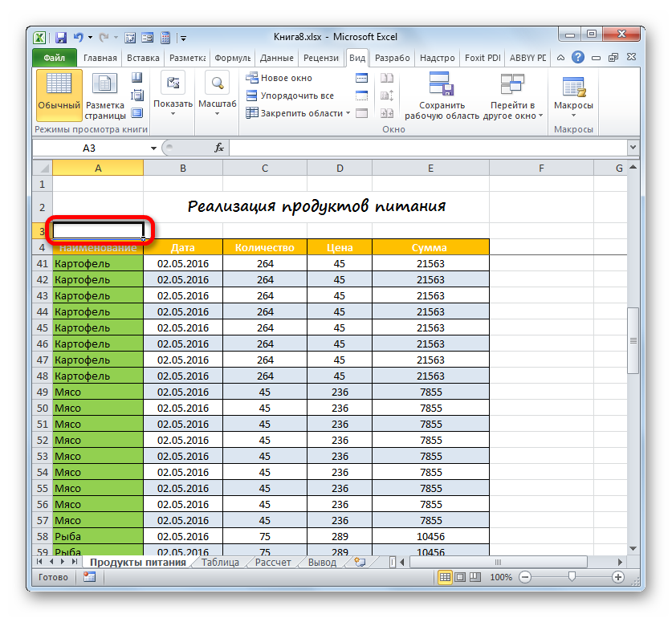Open Excel help question mark icon
Image resolution: width=672 pixels, height=618 pixels.
tap(578, 57)
